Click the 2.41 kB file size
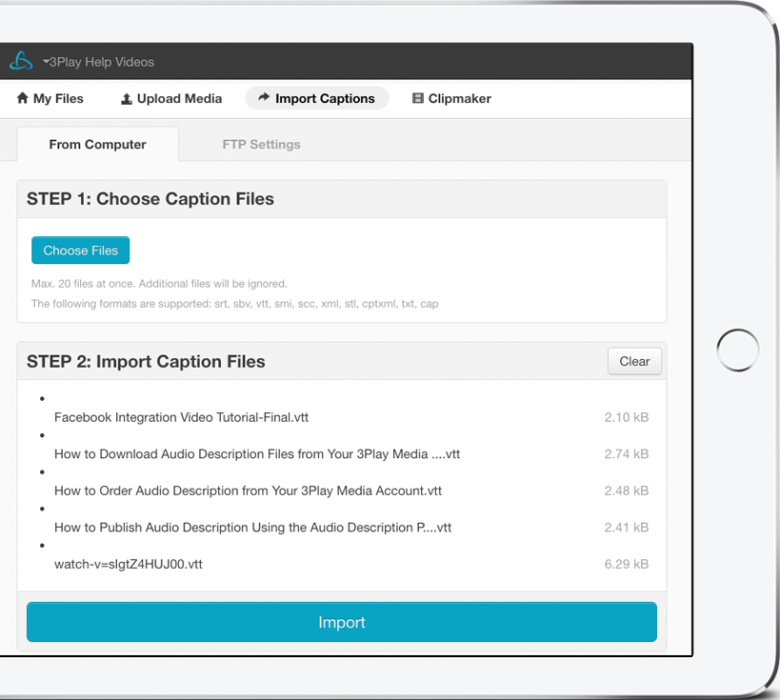This screenshot has width=780, height=700. (626, 527)
